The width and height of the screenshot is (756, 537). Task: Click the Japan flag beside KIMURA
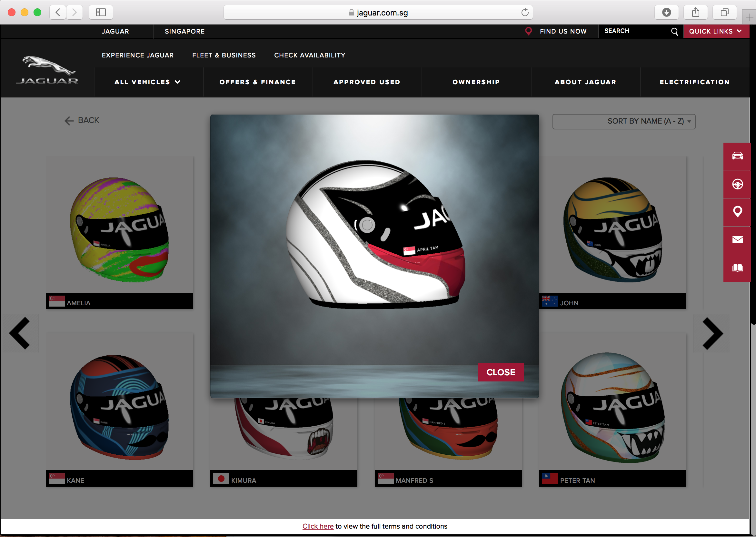click(221, 479)
